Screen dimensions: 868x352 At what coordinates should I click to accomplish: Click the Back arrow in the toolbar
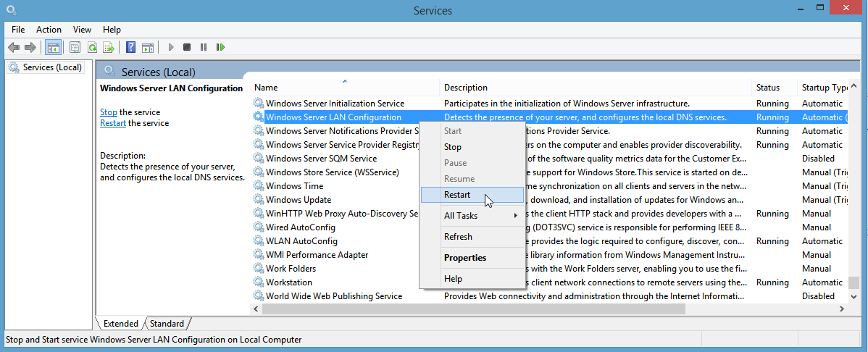14,48
